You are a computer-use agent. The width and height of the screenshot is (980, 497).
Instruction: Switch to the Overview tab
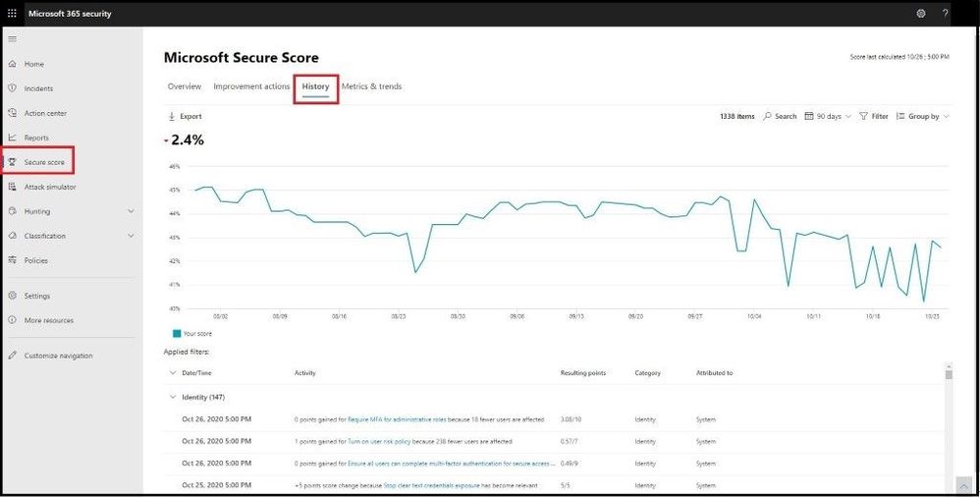pyautogui.click(x=185, y=86)
